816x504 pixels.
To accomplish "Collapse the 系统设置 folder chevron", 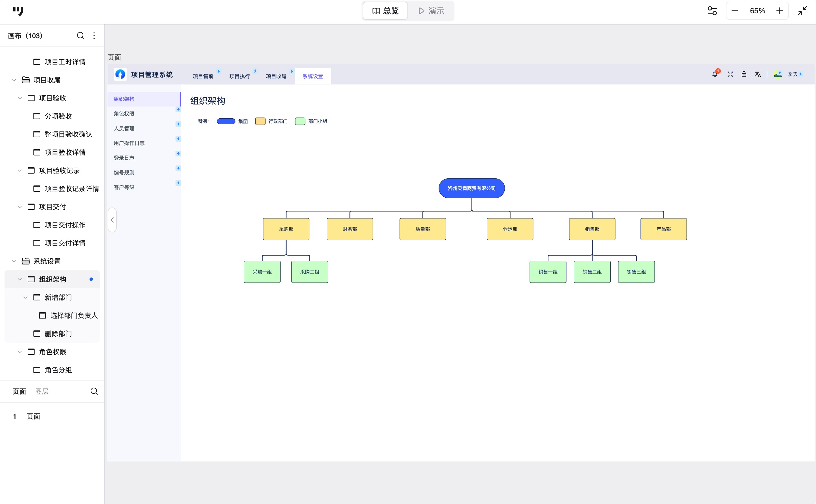I will [14, 261].
